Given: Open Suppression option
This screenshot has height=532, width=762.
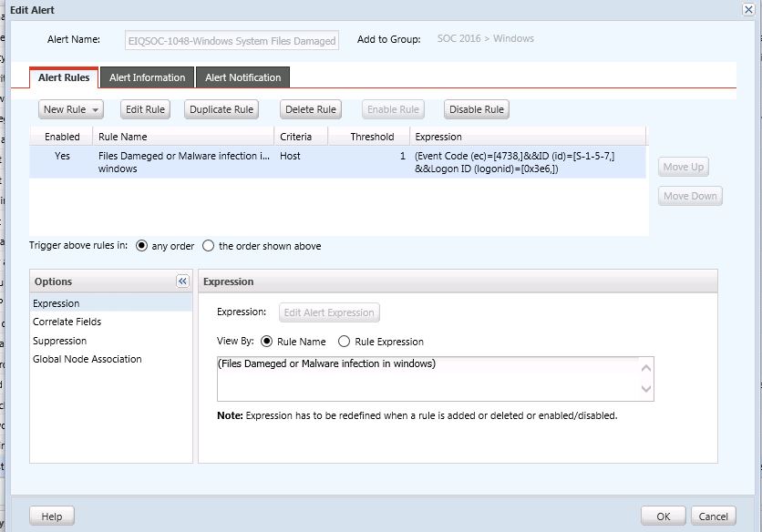Looking at the screenshot, I should coord(60,341).
